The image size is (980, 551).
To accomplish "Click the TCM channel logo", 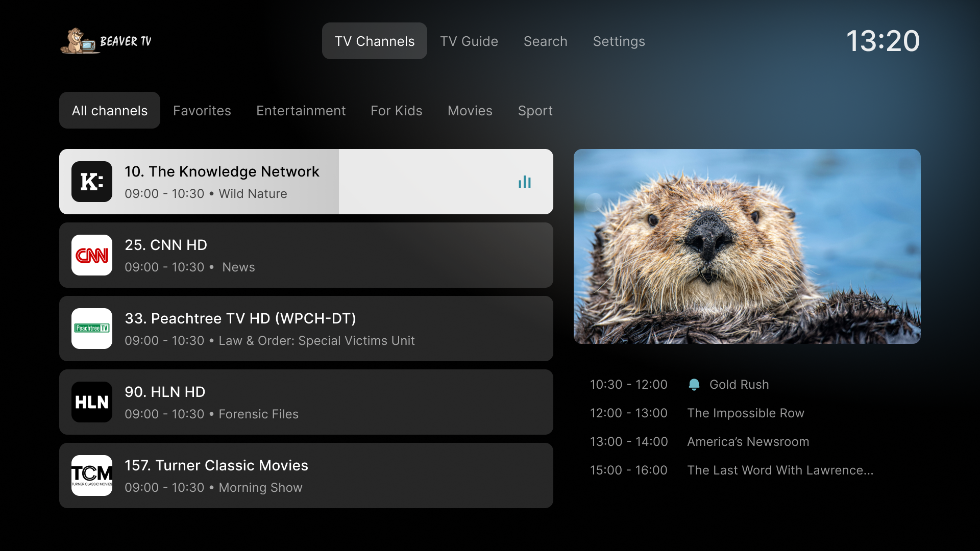I will click(x=92, y=475).
